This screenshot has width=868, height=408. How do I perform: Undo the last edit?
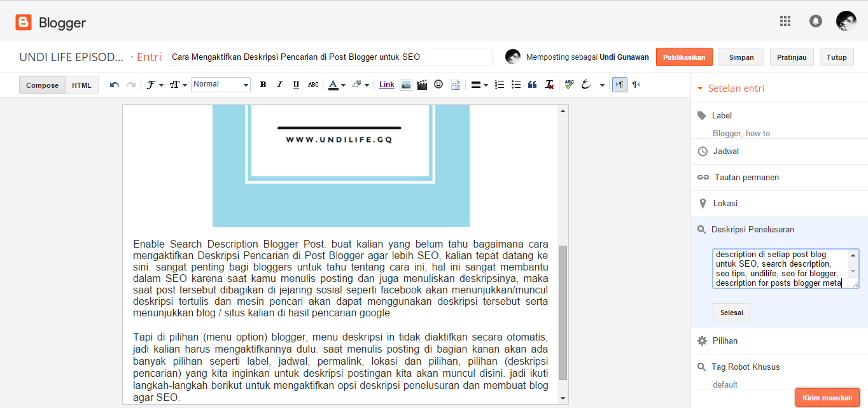click(115, 85)
